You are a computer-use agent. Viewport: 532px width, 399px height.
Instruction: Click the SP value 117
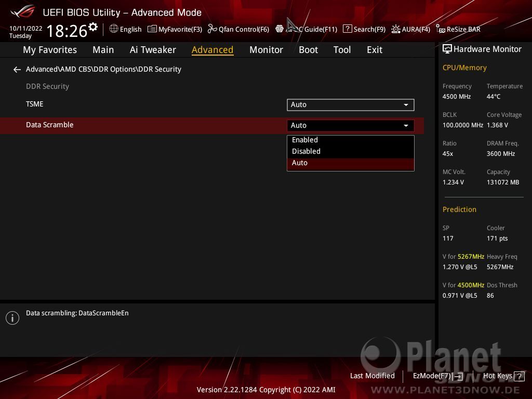click(x=448, y=238)
